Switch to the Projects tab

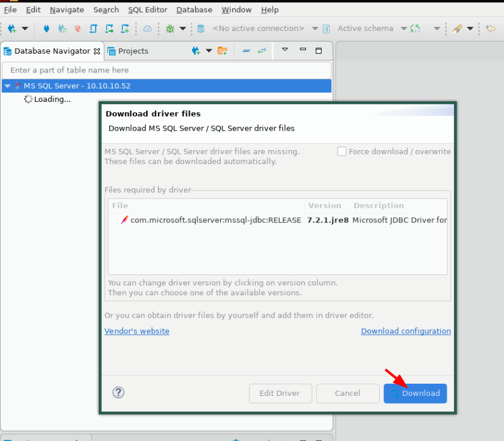tap(128, 51)
